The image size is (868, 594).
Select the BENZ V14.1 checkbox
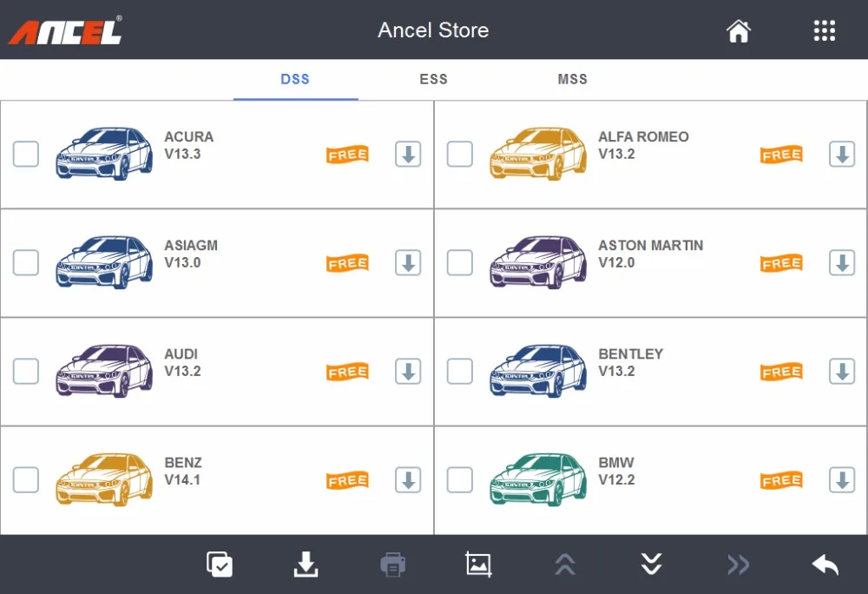pyautogui.click(x=26, y=480)
